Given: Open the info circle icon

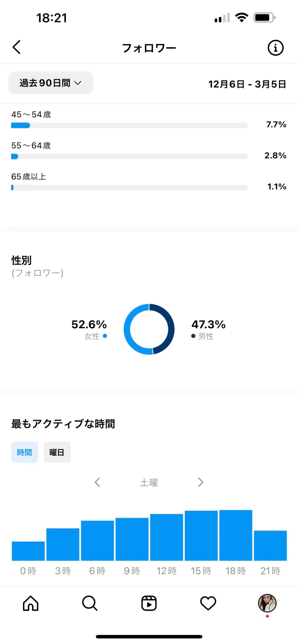Looking at the screenshot, I should 275,48.
